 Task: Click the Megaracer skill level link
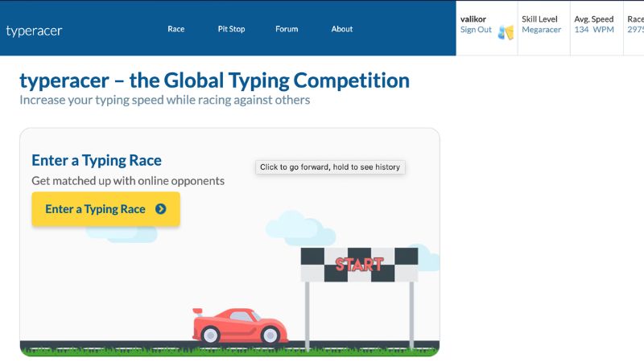click(541, 30)
